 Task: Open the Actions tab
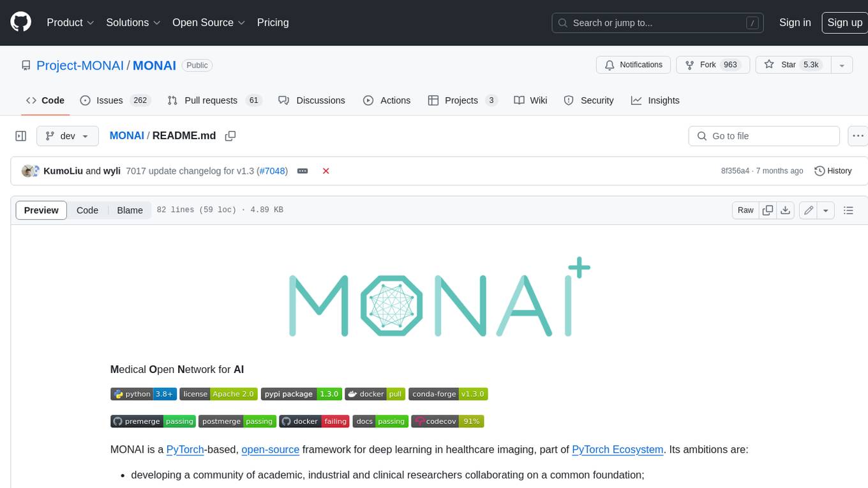coord(387,100)
